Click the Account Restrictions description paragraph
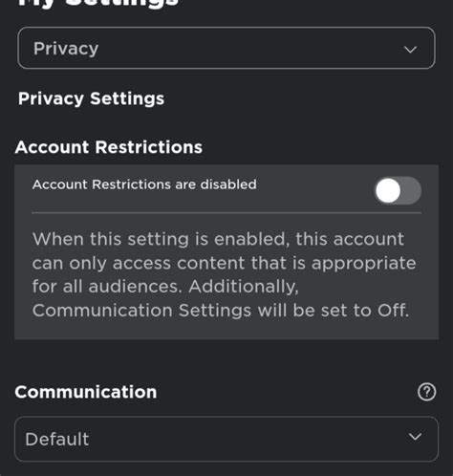Image resolution: width=453 pixels, height=476 pixels. [x=224, y=274]
